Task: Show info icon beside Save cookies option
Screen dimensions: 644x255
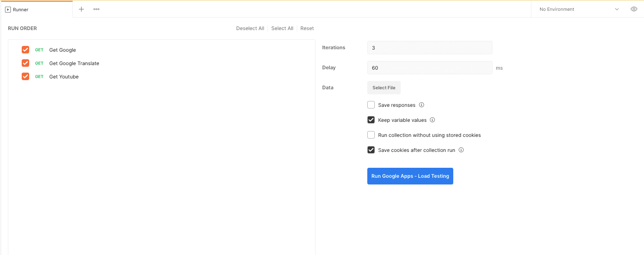Action: tap(461, 150)
